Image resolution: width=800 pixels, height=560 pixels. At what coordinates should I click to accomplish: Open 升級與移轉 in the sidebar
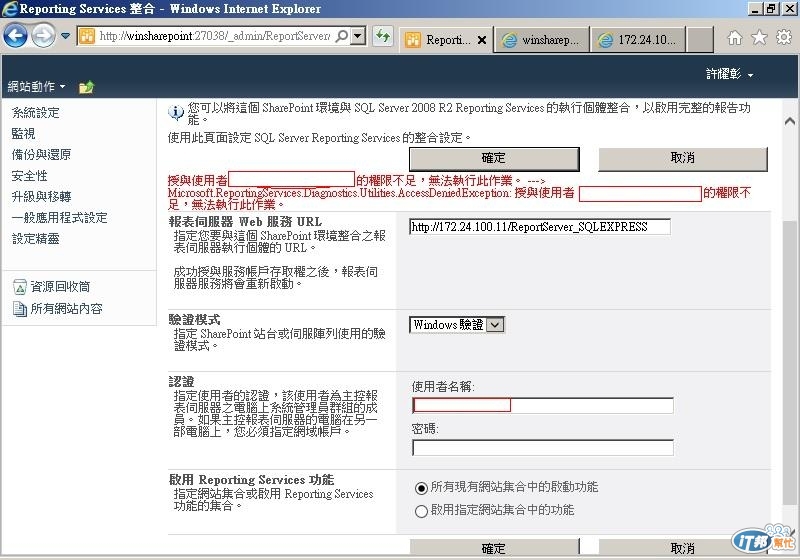41,197
